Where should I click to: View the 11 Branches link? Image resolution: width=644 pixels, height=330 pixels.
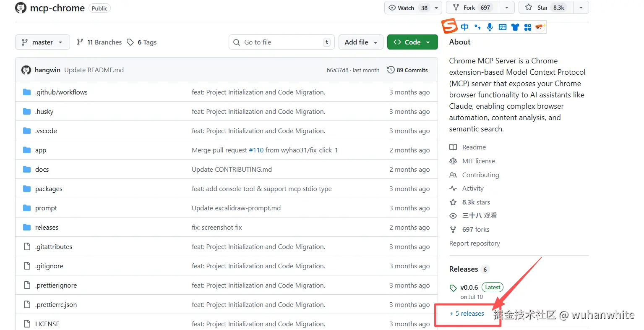99,42
